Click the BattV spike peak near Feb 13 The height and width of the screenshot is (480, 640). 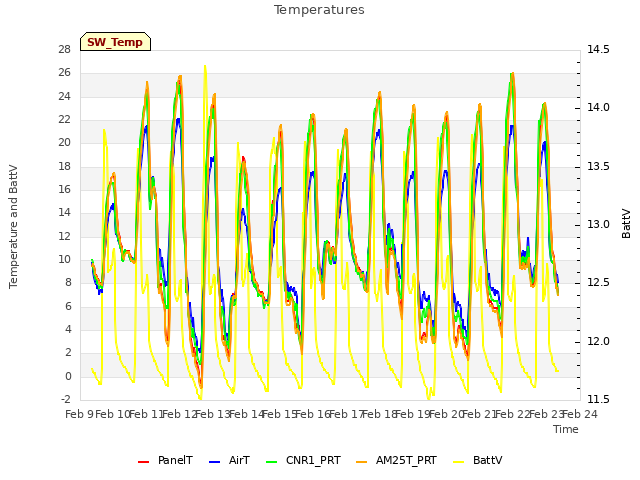coord(205,66)
